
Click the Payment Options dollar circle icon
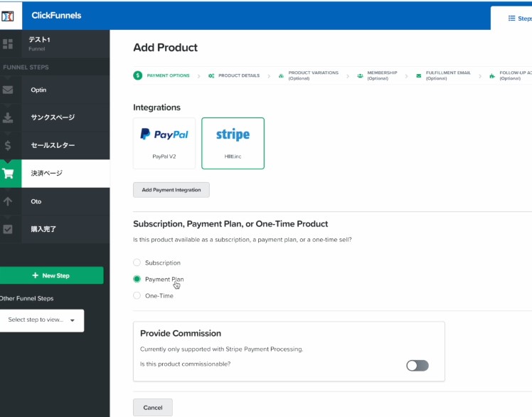[x=138, y=75]
